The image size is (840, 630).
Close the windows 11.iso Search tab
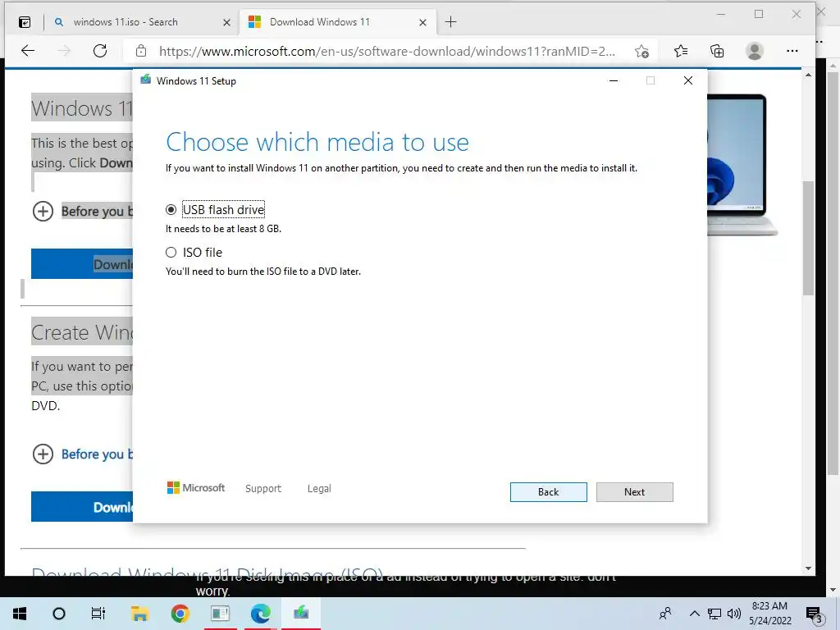226,22
